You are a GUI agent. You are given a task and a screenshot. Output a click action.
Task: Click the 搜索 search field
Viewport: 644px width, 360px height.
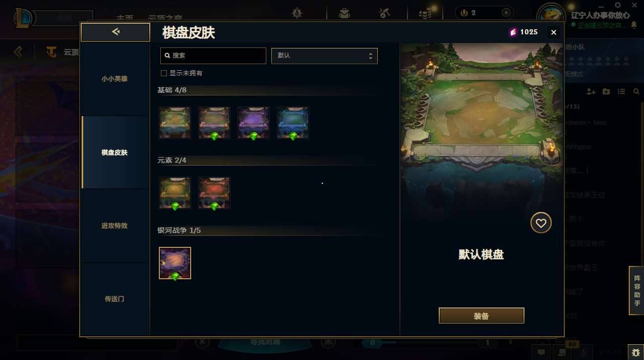(x=213, y=56)
